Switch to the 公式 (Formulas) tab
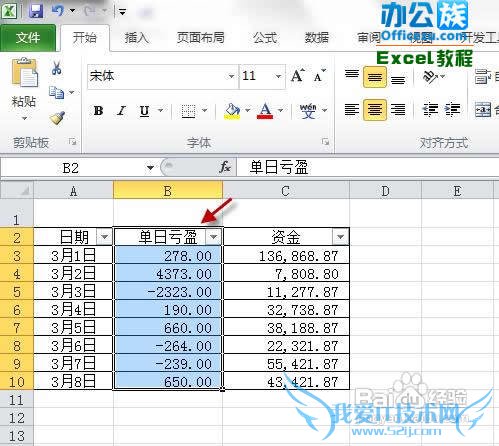499x446 pixels. [265, 38]
